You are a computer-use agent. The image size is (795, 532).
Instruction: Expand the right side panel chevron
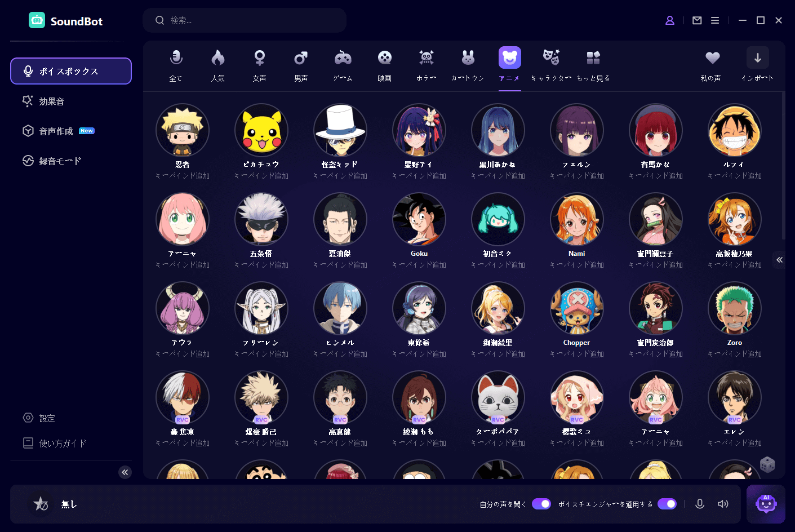[x=779, y=260]
